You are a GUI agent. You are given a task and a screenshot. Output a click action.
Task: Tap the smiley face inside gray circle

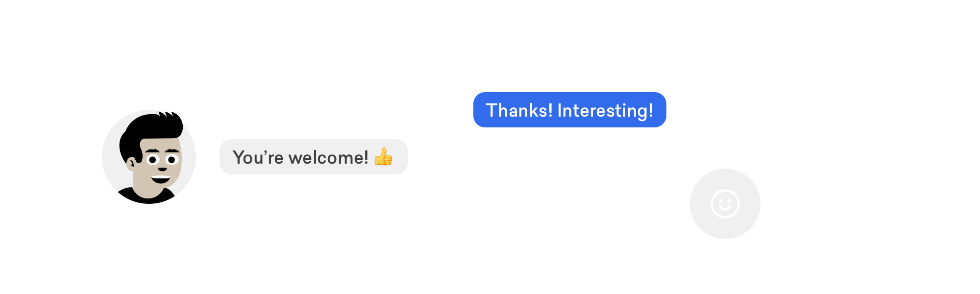pos(725,204)
